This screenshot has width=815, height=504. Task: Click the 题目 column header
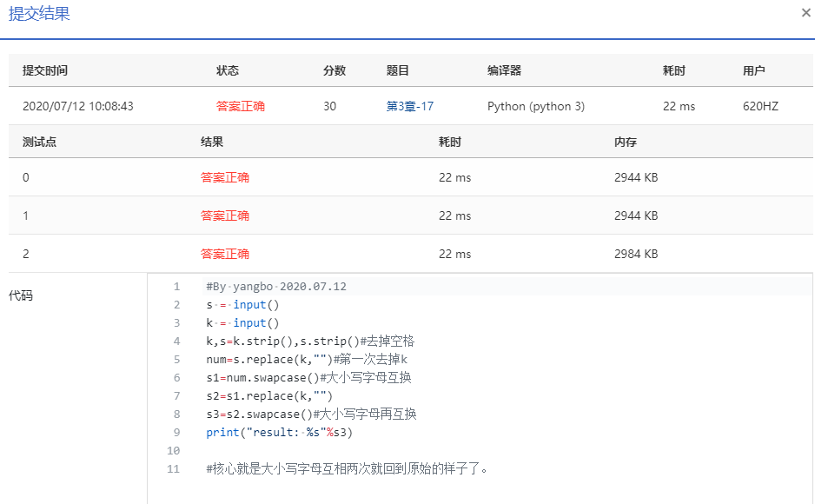coord(398,70)
